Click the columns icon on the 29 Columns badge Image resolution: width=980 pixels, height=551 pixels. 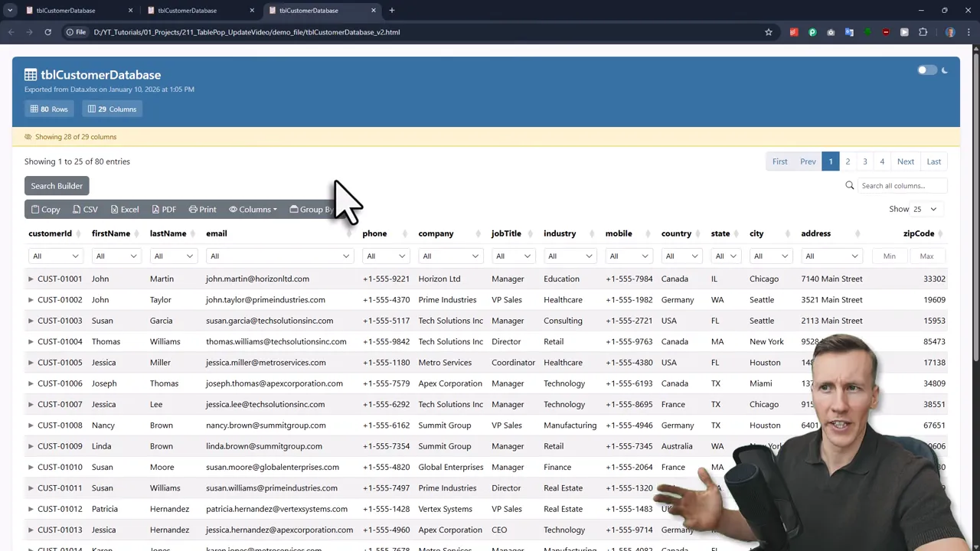click(x=92, y=109)
